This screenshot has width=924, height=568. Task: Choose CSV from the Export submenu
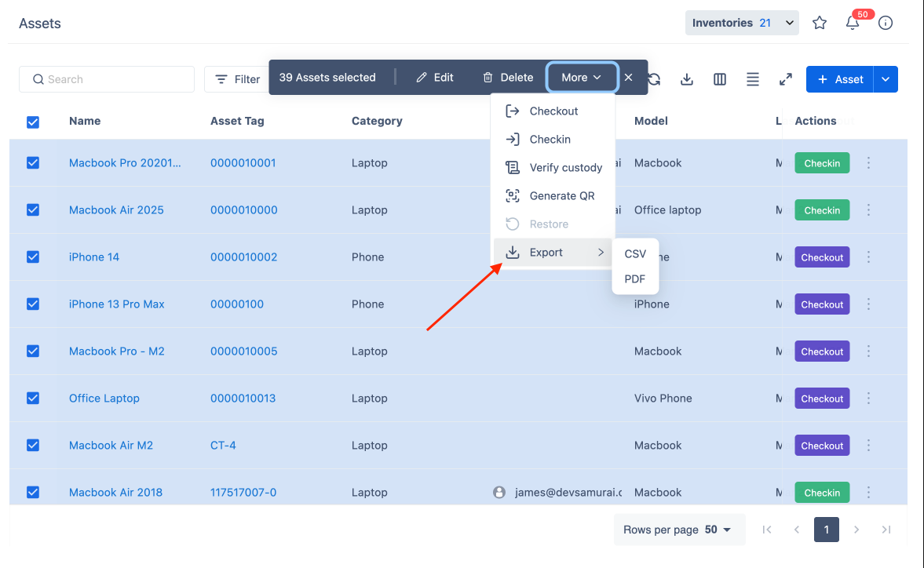[x=635, y=253]
